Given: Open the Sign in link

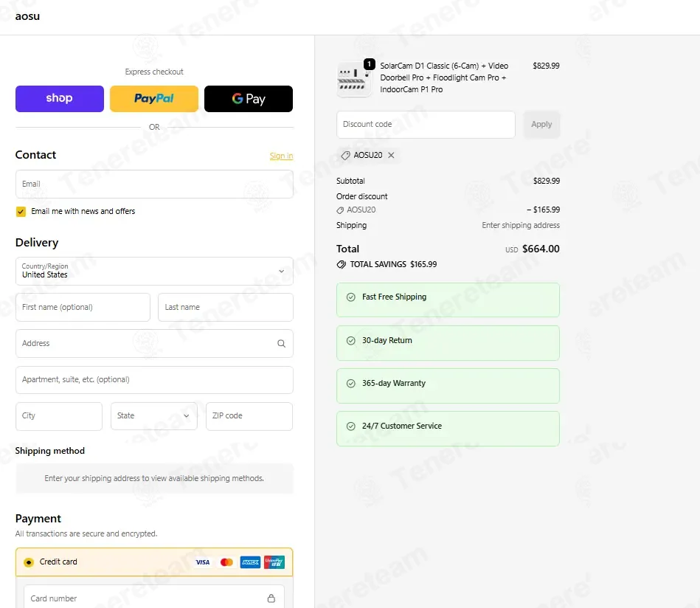Looking at the screenshot, I should pos(281,156).
